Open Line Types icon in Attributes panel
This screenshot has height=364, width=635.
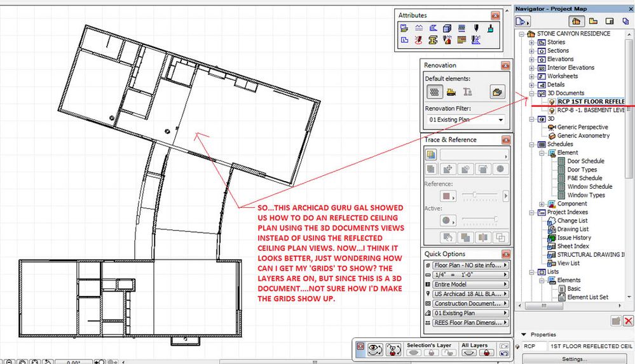pos(419,28)
